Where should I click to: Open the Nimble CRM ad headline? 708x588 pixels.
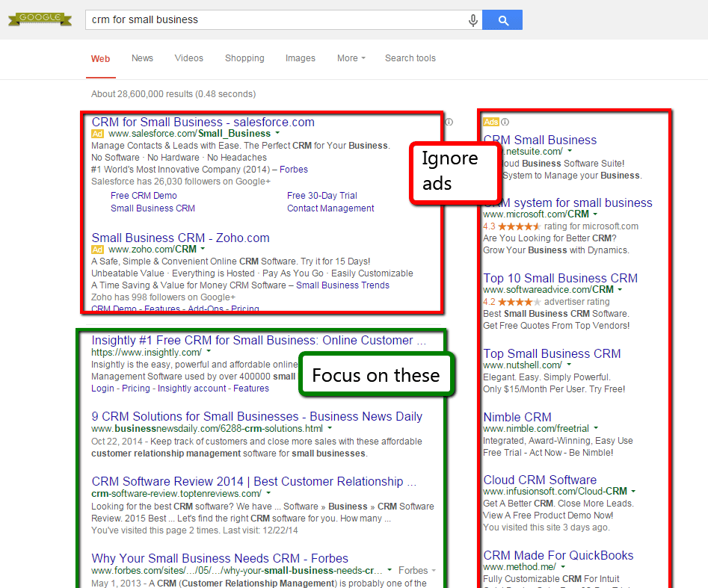[517, 417]
